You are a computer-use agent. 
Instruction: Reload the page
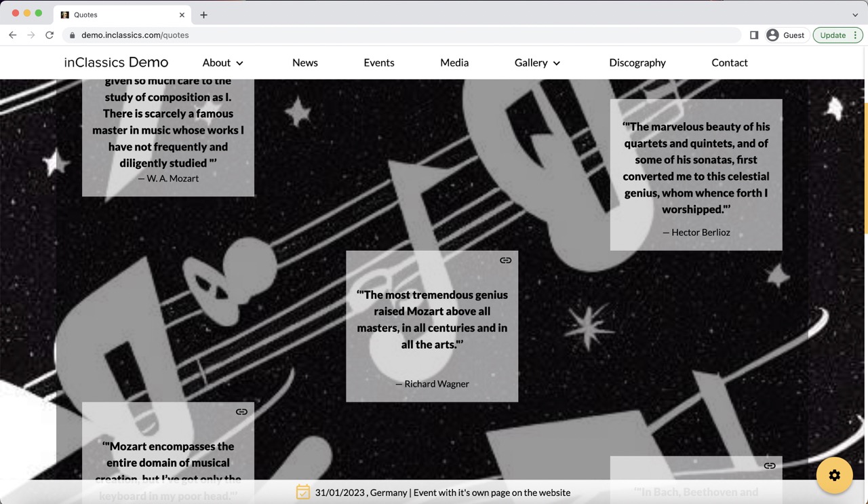pyautogui.click(x=50, y=35)
